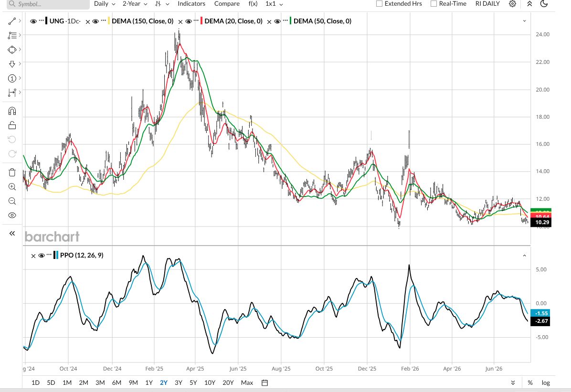Viewport: 571px width, 392px height.
Task: Open the f(x) expressions menu
Action: [253, 4]
